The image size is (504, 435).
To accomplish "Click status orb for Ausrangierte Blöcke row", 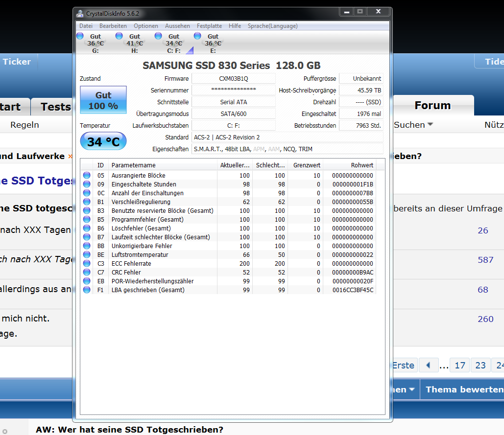I will (x=87, y=175).
